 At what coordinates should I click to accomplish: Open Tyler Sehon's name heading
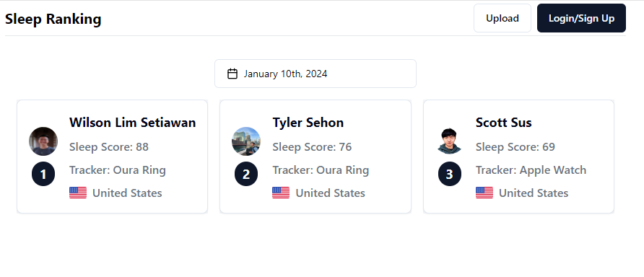[308, 123]
